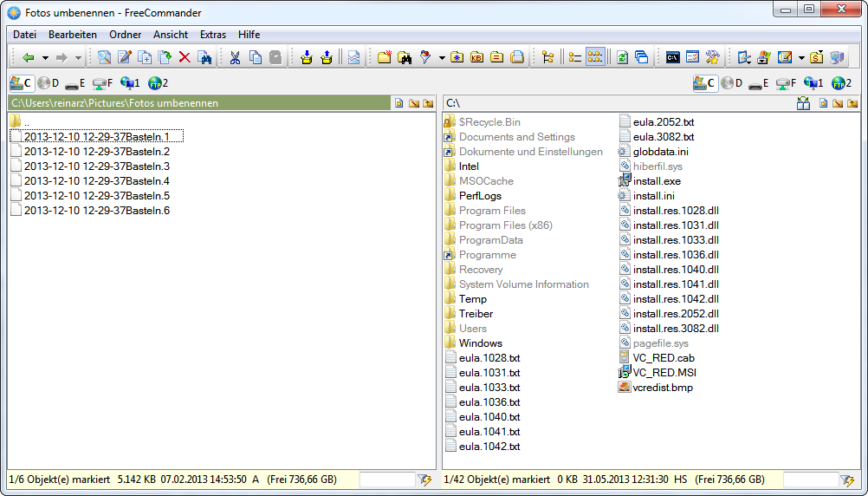
Task: Click the new folder icon in toolbar
Action: tap(384, 58)
